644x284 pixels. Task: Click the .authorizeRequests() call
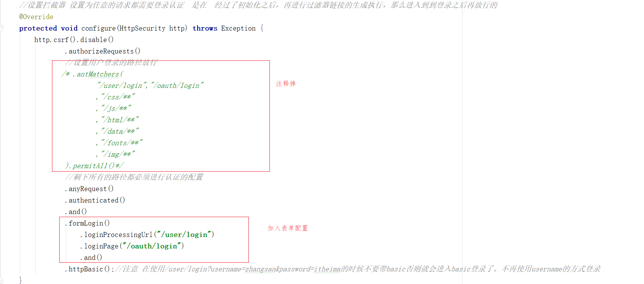102,51
